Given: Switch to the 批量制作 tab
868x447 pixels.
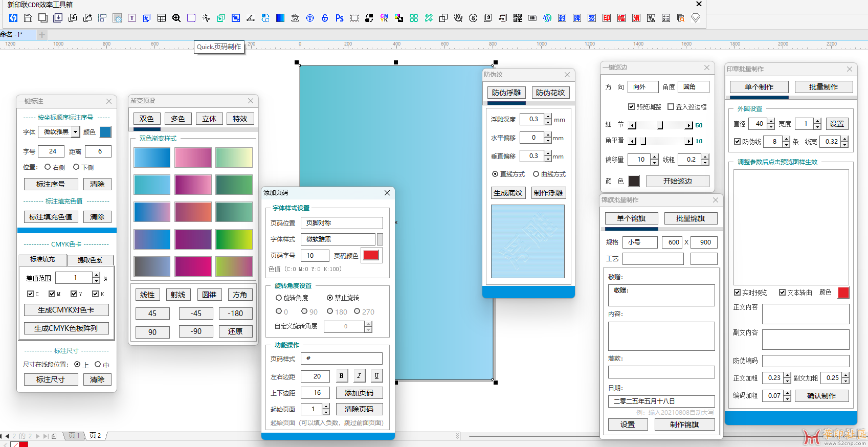Looking at the screenshot, I should [823, 87].
